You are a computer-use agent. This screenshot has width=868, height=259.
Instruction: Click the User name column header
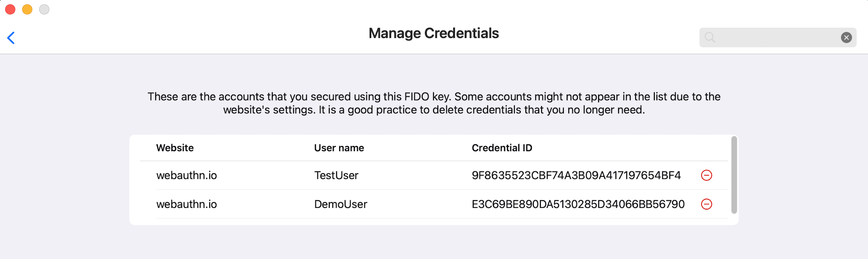tap(339, 148)
